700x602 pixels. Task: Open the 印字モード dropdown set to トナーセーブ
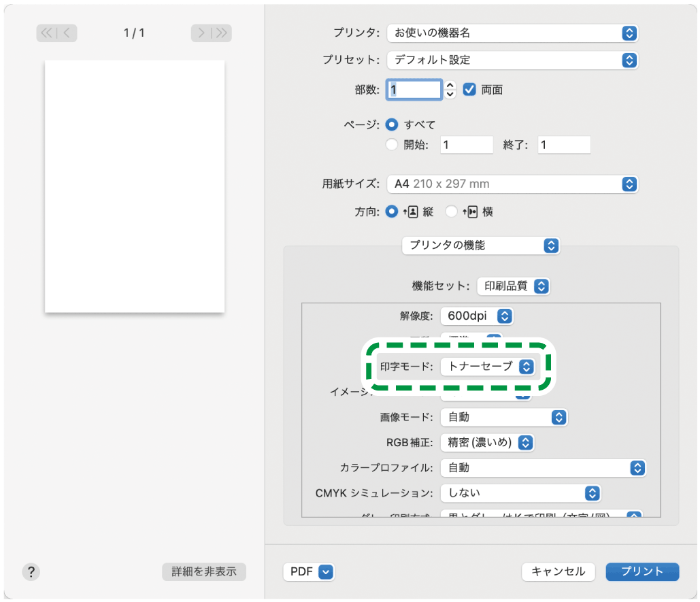pos(489,367)
